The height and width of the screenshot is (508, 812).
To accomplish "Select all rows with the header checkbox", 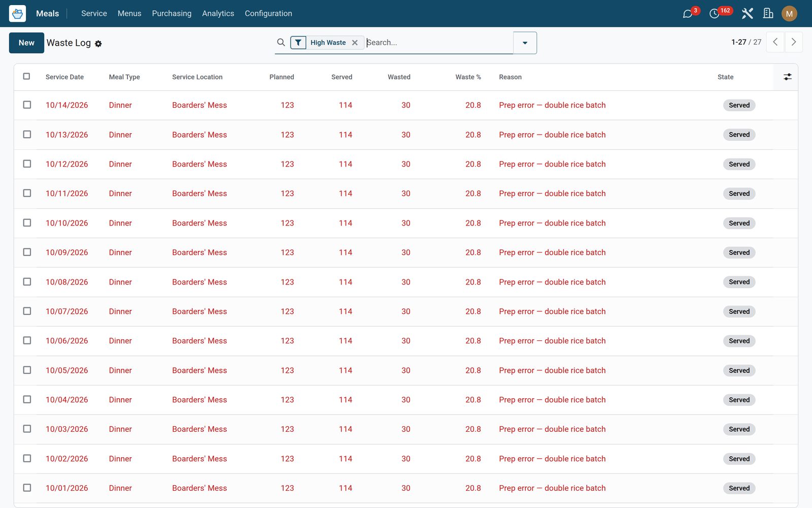I will 27,76.
